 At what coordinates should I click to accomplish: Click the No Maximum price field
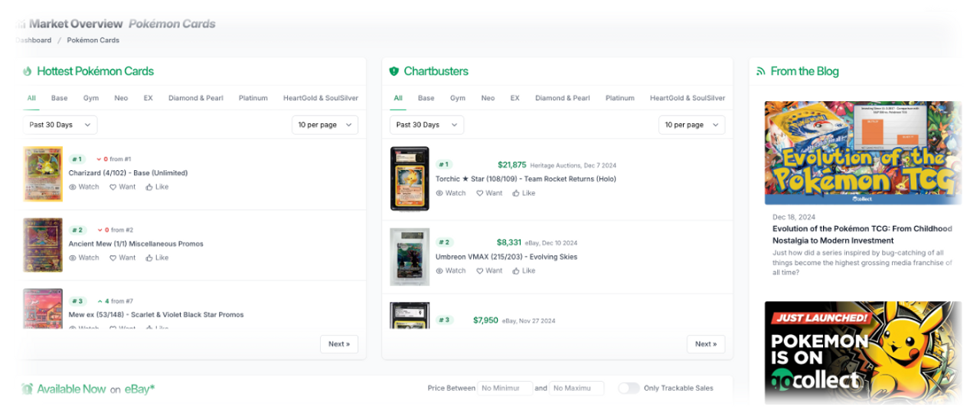click(577, 388)
